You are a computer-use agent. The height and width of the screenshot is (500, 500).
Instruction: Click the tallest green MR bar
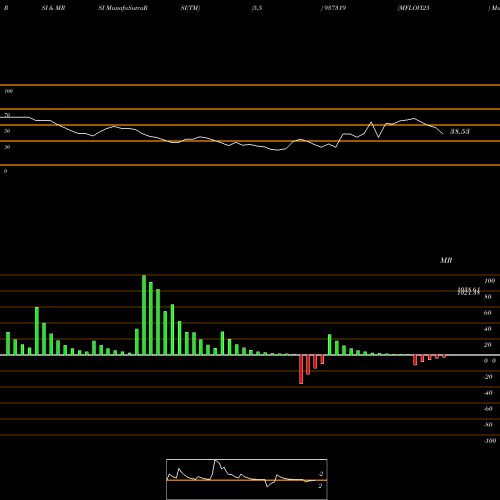pyautogui.click(x=144, y=315)
